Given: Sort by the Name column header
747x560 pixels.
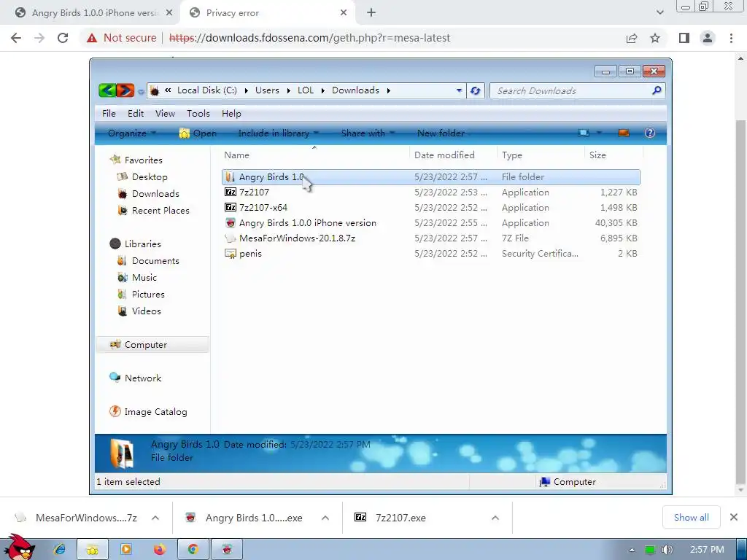Looking at the screenshot, I should pyautogui.click(x=315, y=155).
